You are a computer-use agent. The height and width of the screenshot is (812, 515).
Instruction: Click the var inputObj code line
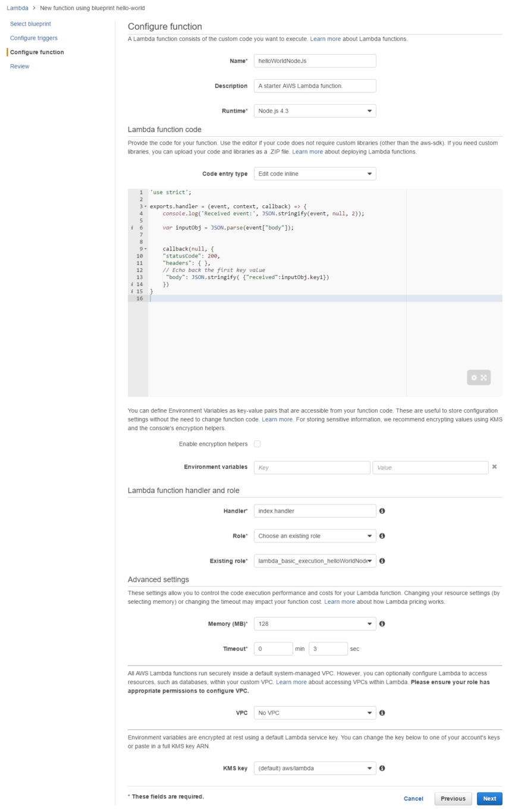tap(228, 228)
